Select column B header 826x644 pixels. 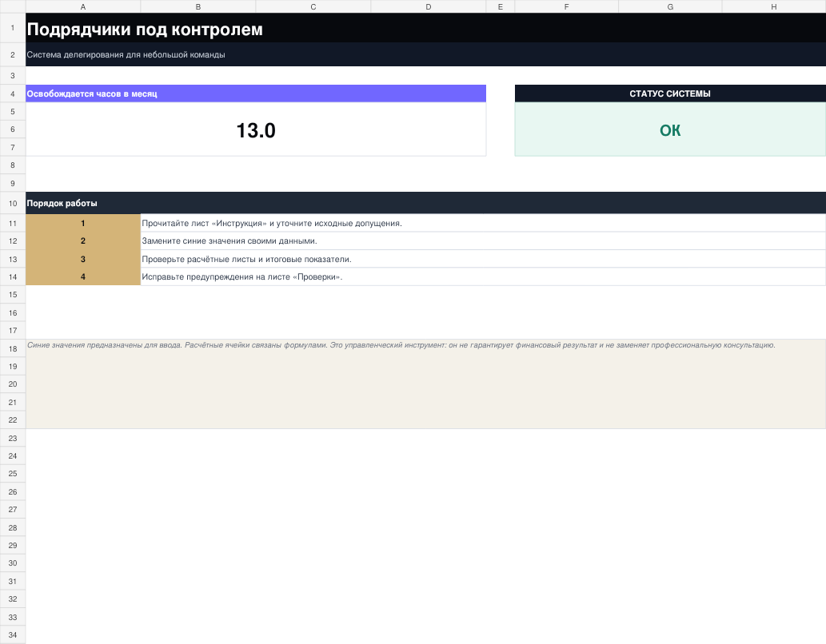pos(198,6)
